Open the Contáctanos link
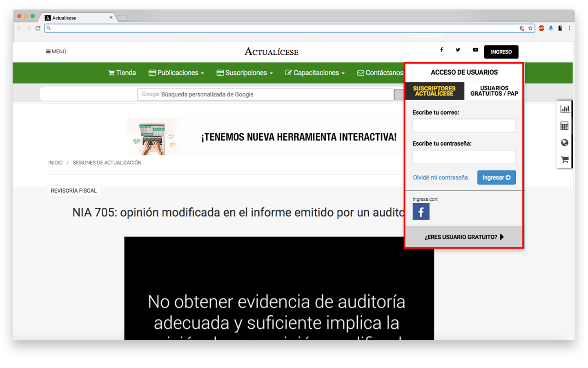This screenshot has height=368, width=588. click(x=380, y=73)
